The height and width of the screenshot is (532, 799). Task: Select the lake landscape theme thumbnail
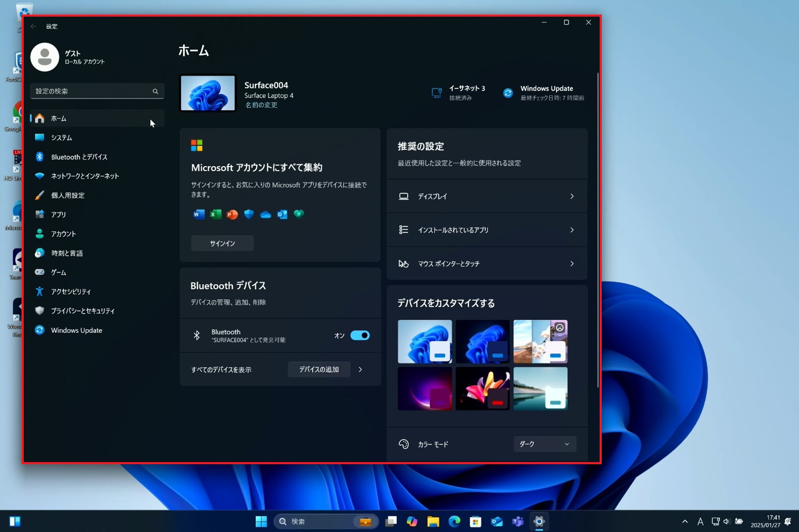coord(540,388)
